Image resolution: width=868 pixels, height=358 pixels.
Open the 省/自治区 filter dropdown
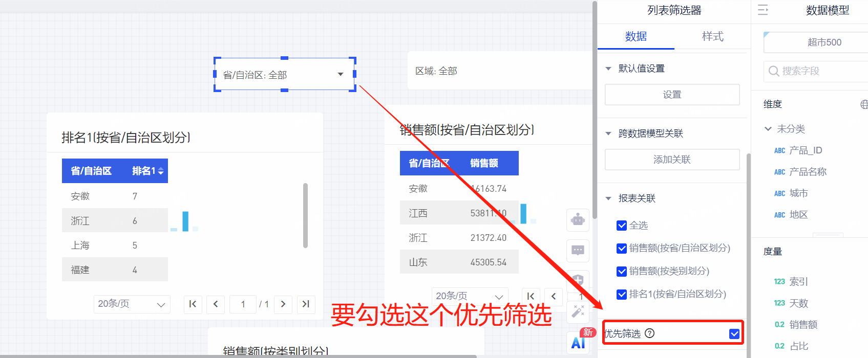click(x=340, y=75)
